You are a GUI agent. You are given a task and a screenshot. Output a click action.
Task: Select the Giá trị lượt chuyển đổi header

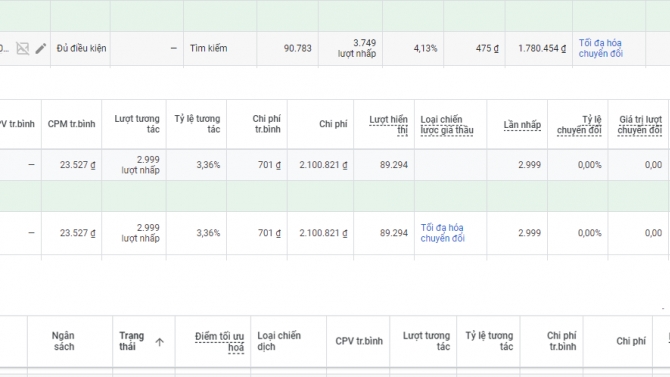pos(640,125)
